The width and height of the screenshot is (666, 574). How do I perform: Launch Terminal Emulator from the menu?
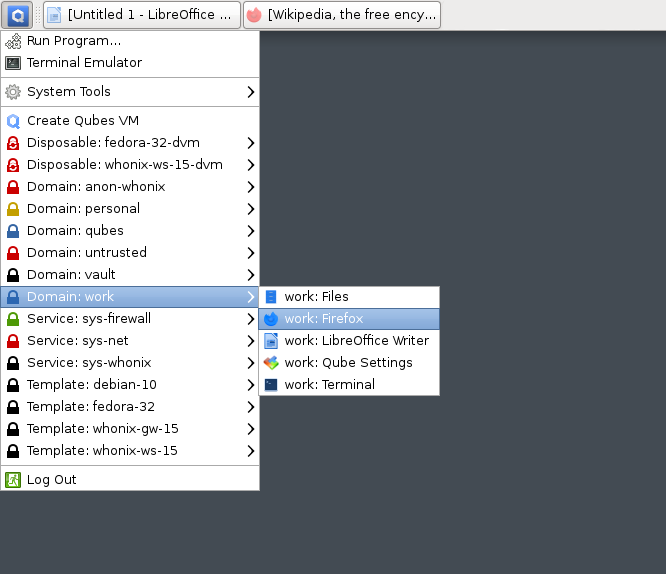click(84, 63)
